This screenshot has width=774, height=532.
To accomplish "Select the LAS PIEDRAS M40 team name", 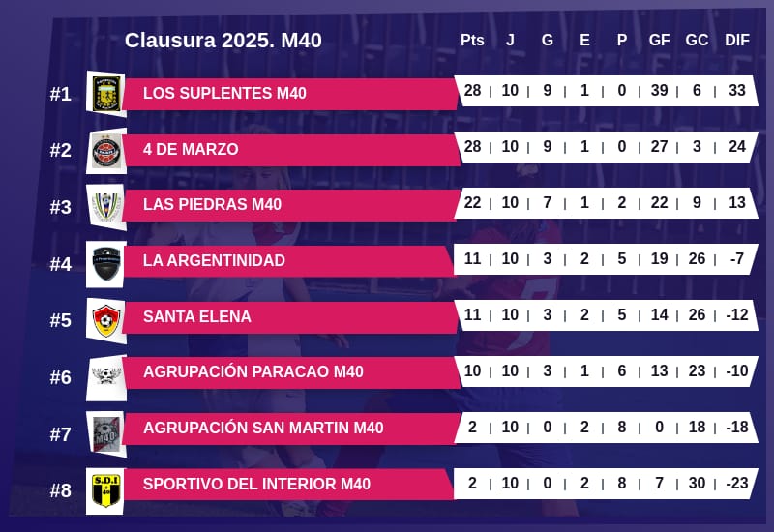I will tap(212, 205).
